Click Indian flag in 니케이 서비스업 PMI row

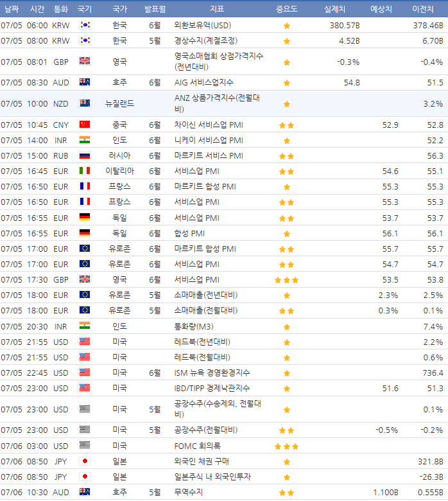click(x=85, y=139)
